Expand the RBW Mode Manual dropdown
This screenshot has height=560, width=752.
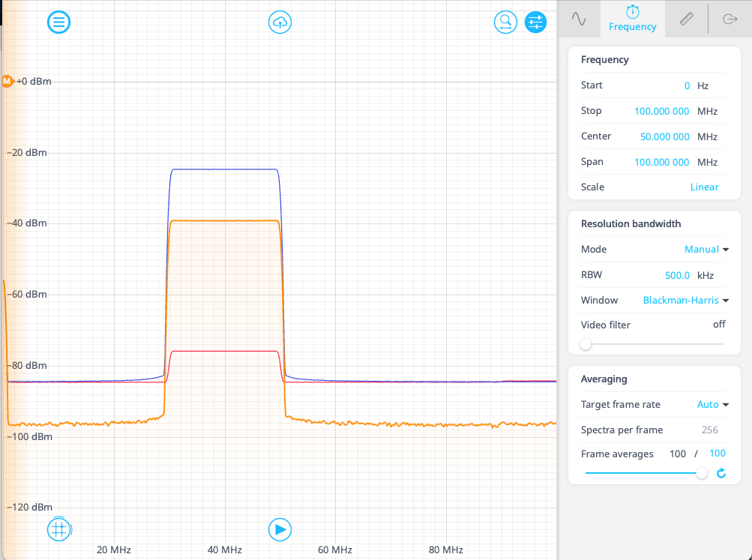tap(706, 249)
